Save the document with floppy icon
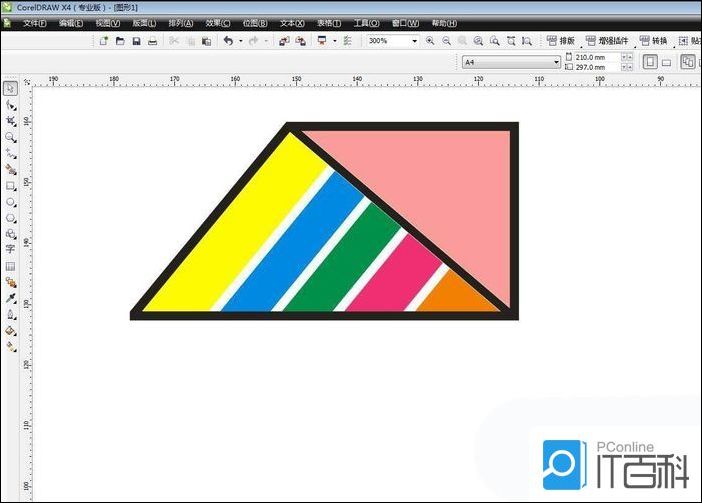This screenshot has height=503, width=702. pos(137,41)
